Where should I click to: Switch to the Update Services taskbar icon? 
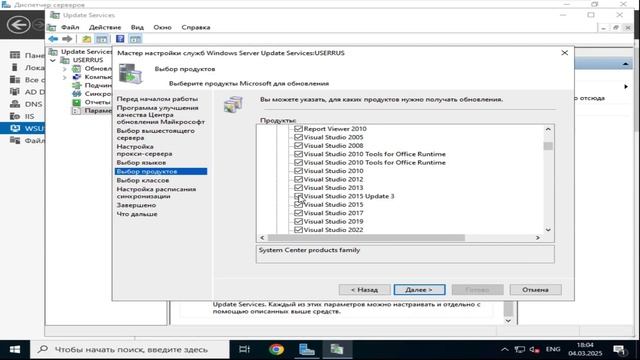click(x=337, y=350)
